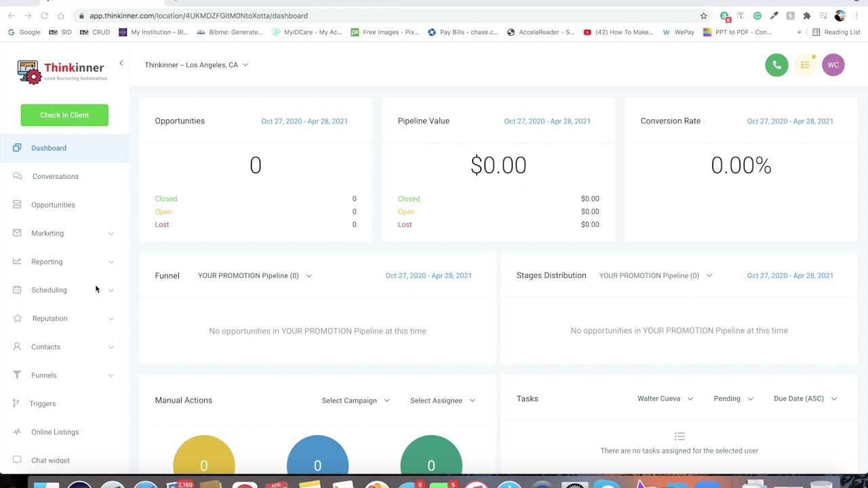This screenshot has height=488, width=868.
Task: Click the Opportunities sidebar icon
Action: point(17,205)
